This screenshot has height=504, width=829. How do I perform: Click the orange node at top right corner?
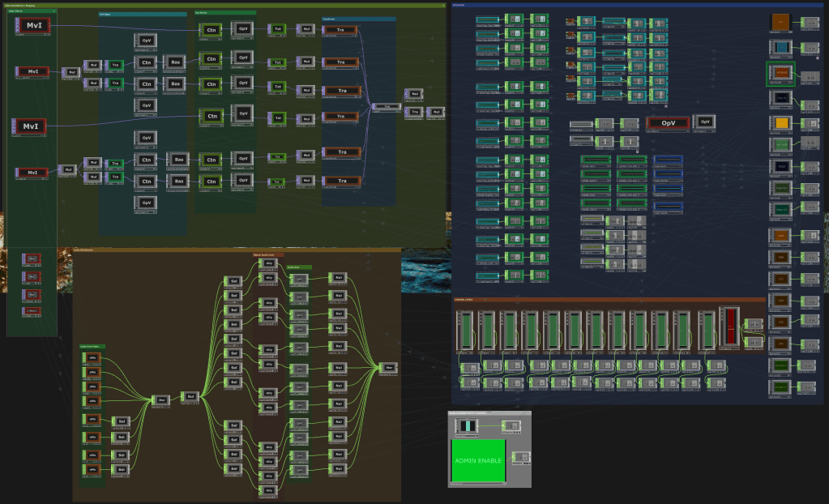point(780,22)
